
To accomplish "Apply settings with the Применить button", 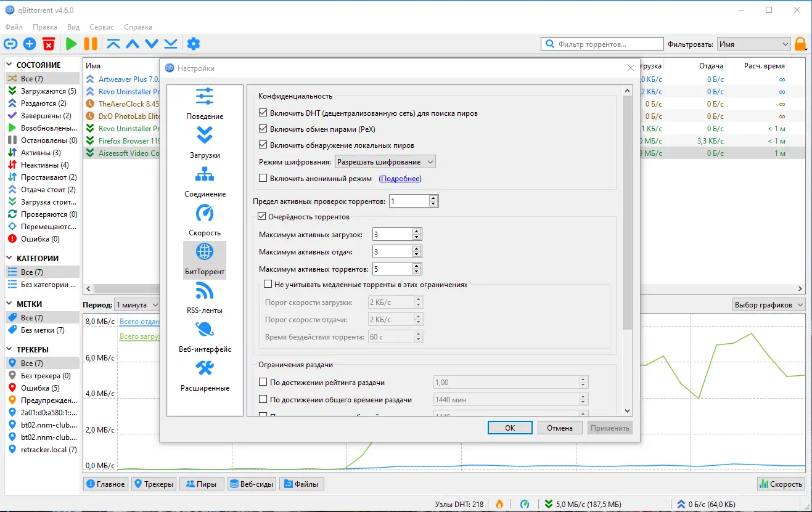I will pyautogui.click(x=609, y=427).
